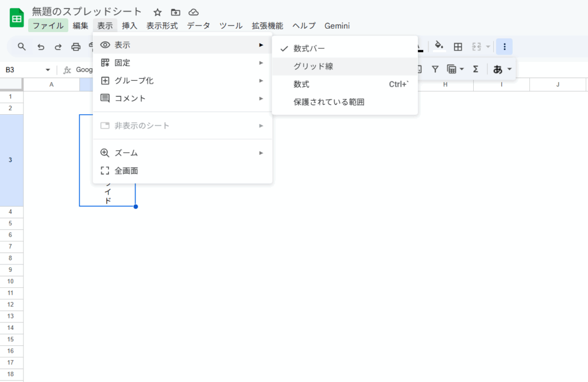This screenshot has width=588, height=382.
Task: Open the name box dropdown arrow
Action: point(48,70)
